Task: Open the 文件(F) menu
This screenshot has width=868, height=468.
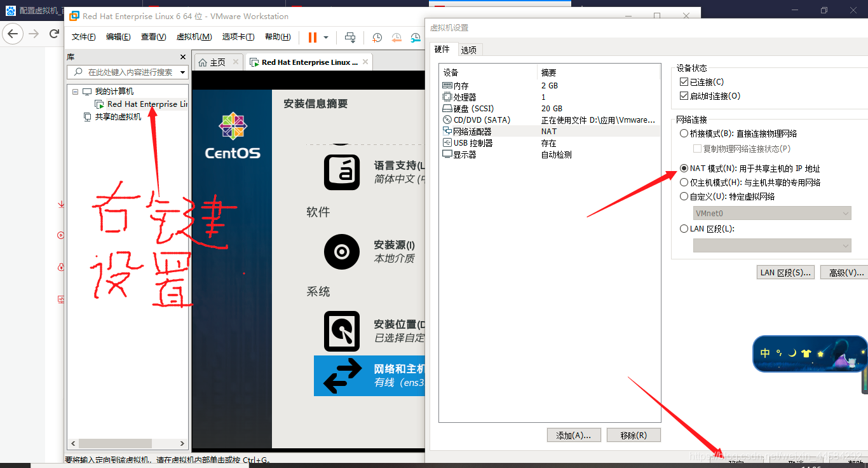Action: [x=84, y=37]
